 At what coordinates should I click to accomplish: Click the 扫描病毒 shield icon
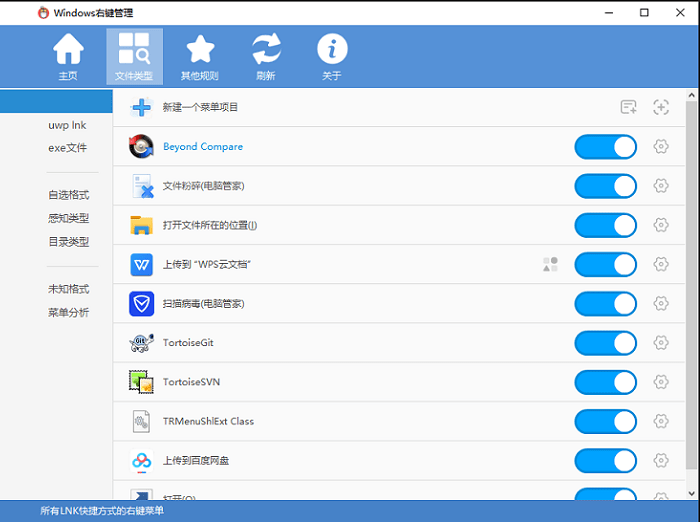(142, 304)
